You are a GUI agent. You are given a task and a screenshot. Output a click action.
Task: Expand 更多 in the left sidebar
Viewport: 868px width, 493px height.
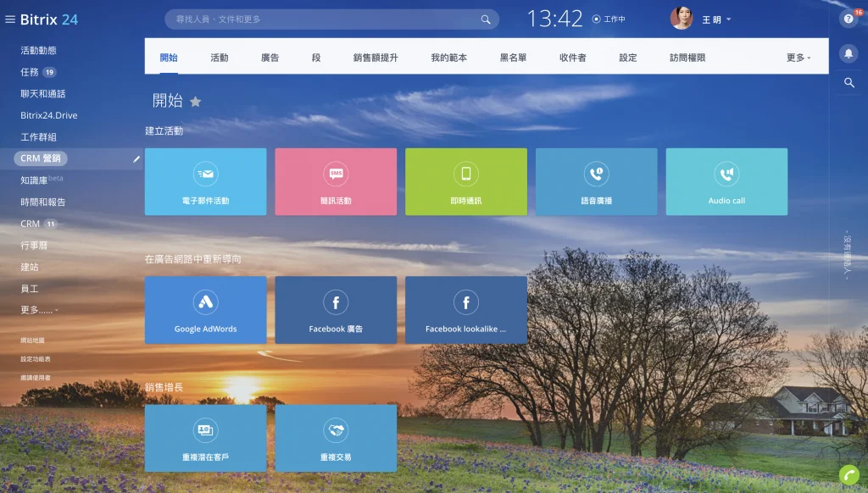coord(39,310)
